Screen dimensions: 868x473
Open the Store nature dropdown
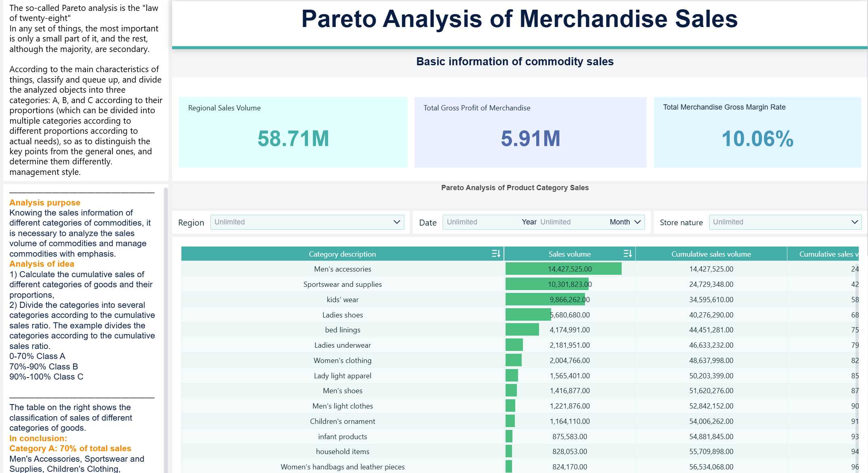click(x=785, y=222)
